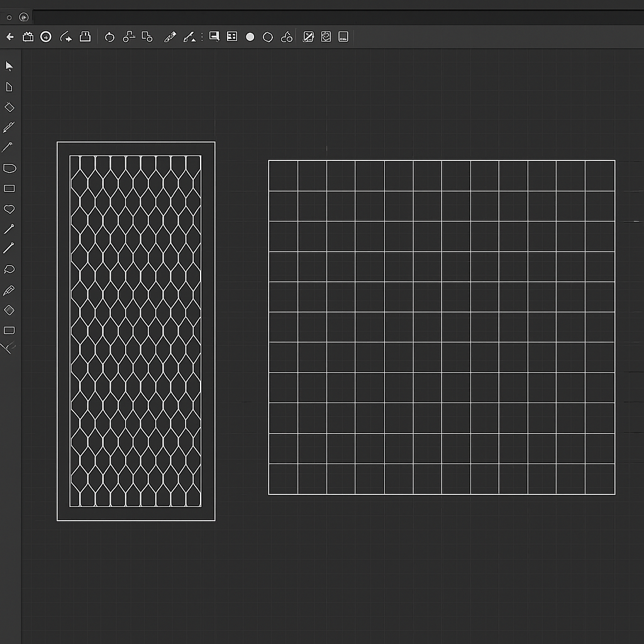The width and height of the screenshot is (644, 644).
Task: Click the cherries icon in top toolbar
Action: click(x=287, y=37)
